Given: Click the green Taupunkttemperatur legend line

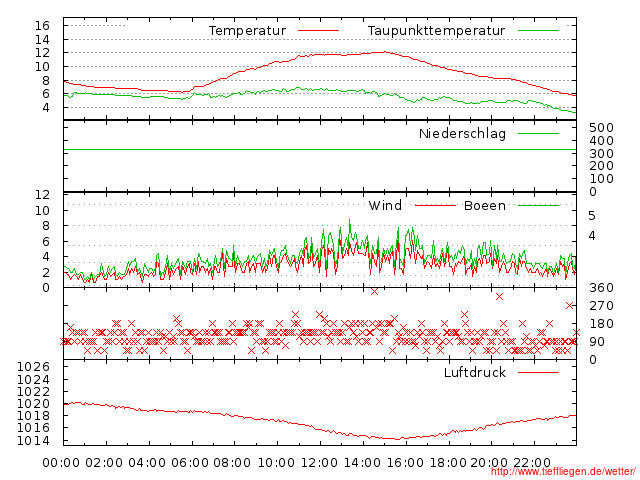Looking at the screenshot, I should click(x=538, y=31).
